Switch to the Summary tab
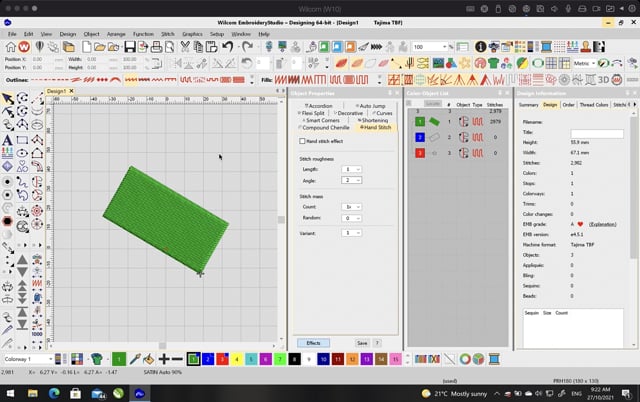 [x=528, y=104]
